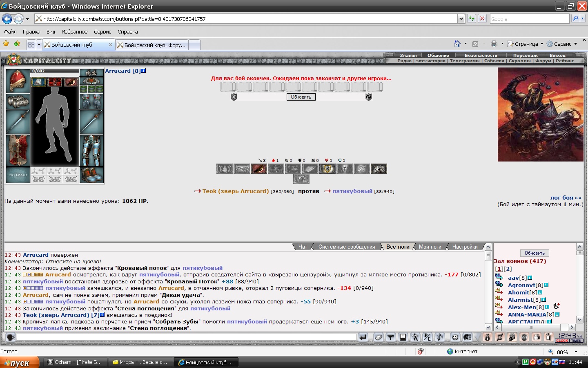The width and height of the screenshot is (588, 368).
Task: Open the zoom level 100% dropdown
Action: click(x=576, y=352)
